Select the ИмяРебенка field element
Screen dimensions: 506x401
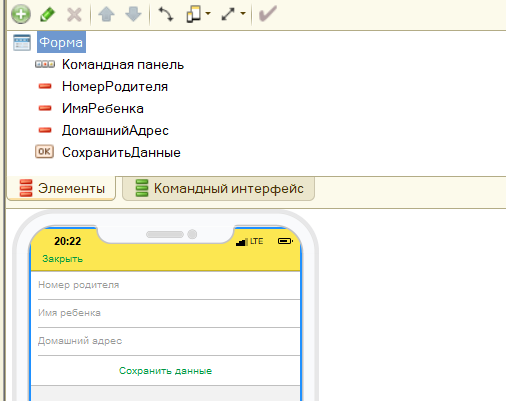[x=103, y=109]
